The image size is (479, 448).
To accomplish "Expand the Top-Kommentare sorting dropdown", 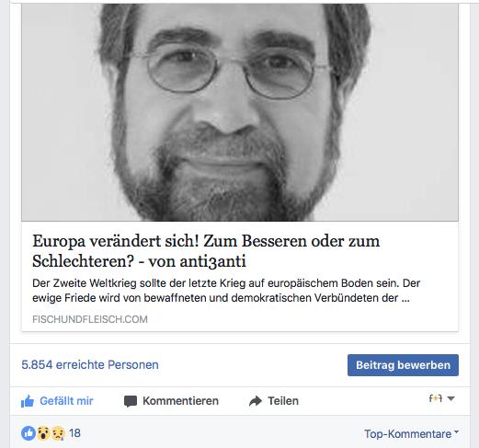I will (411, 433).
